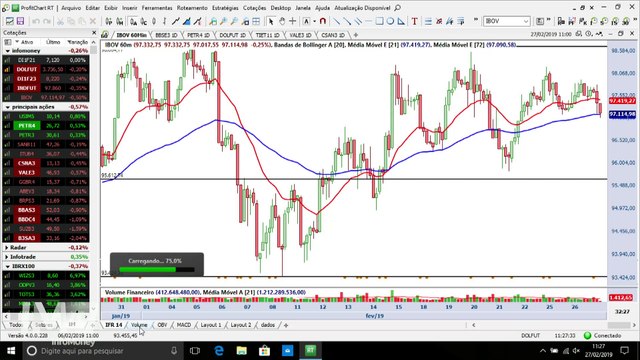The height and width of the screenshot is (360, 640).
Task: Select the rectangle drawing tool
Action: pyautogui.click(x=379, y=21)
